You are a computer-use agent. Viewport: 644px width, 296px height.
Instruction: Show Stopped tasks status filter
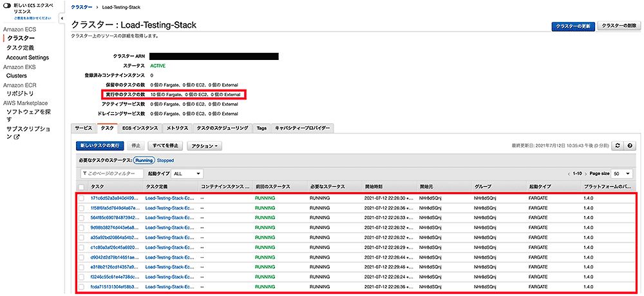pos(166,161)
